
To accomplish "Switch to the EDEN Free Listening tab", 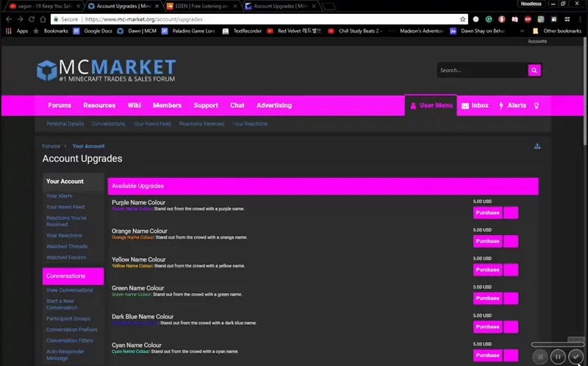I will (x=201, y=6).
